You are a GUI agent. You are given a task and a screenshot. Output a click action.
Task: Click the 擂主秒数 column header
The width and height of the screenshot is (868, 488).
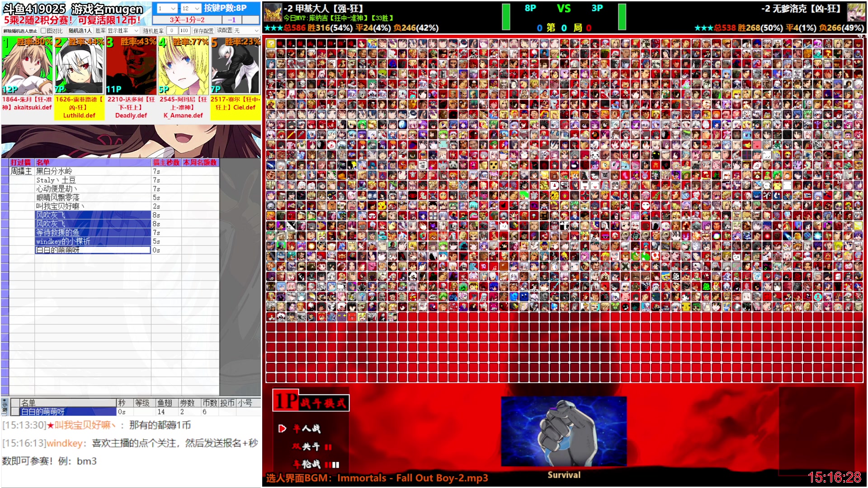click(x=166, y=162)
